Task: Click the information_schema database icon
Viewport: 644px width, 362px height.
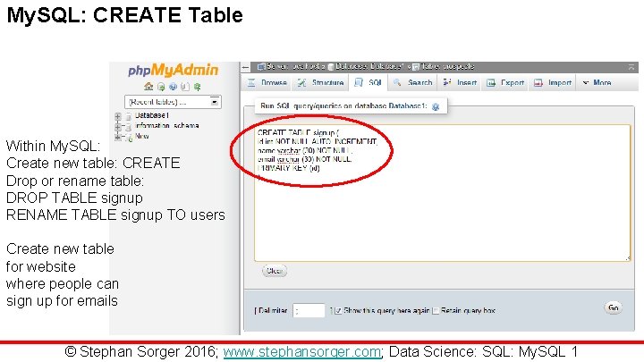Action: 128,127
